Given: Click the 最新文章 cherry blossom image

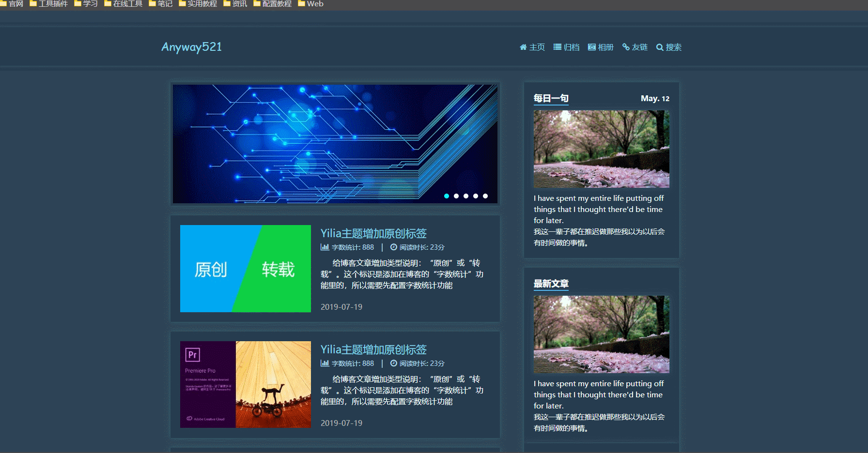Looking at the screenshot, I should [x=602, y=334].
